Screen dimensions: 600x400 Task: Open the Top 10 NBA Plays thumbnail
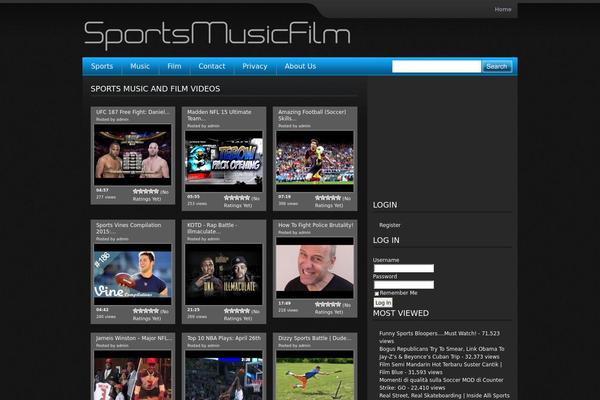223,375
